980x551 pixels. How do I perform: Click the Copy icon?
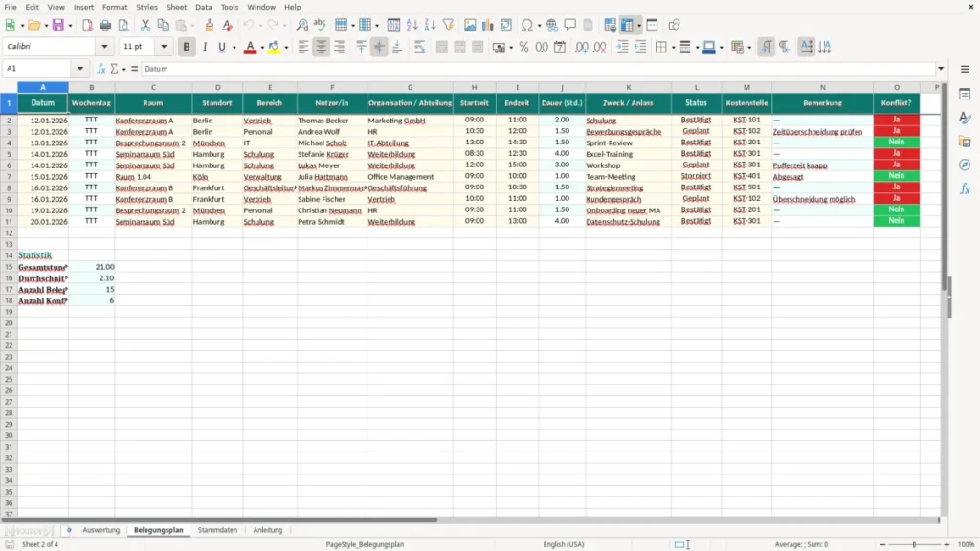163,25
